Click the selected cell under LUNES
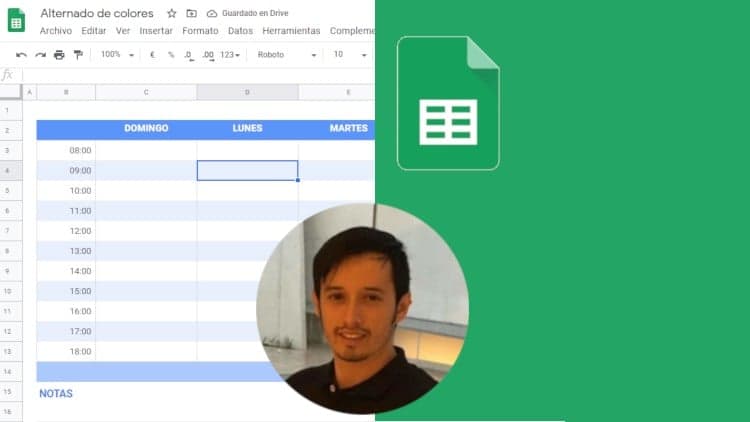 tap(247, 170)
